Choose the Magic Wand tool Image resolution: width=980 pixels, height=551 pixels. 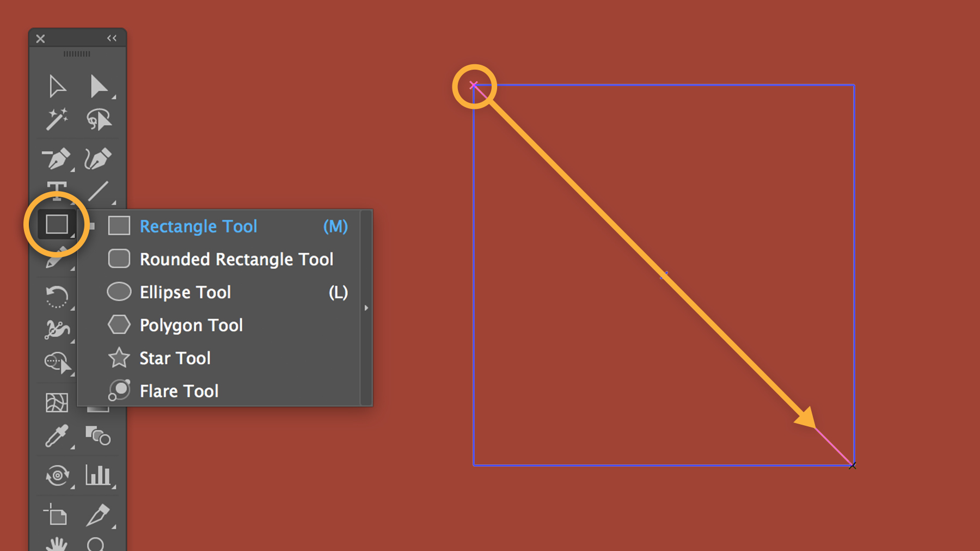tap(57, 119)
